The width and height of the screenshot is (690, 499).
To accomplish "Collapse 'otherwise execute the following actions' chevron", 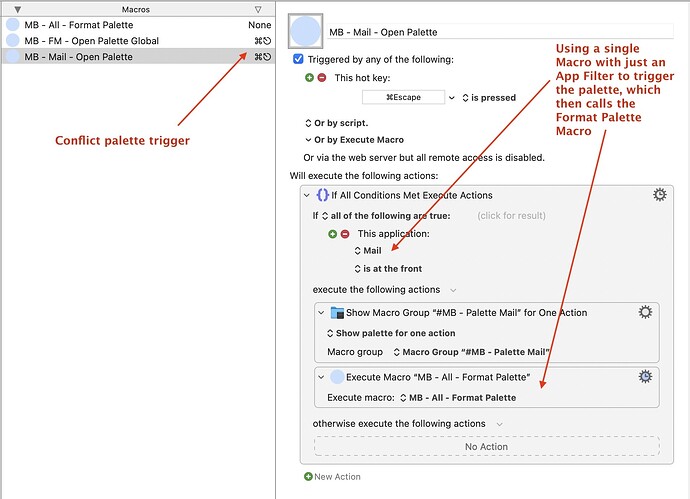I will (499, 424).
